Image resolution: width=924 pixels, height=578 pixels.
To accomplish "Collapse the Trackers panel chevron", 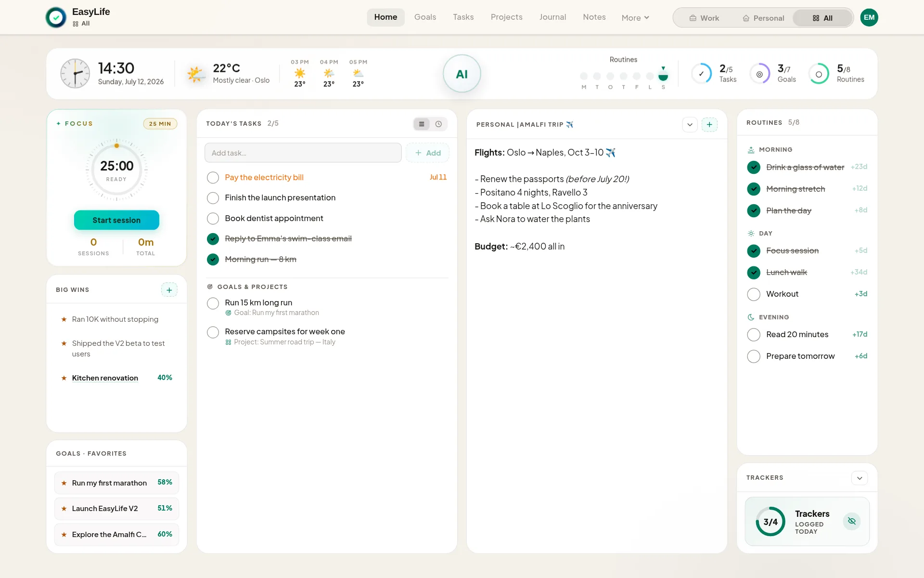I will (860, 478).
